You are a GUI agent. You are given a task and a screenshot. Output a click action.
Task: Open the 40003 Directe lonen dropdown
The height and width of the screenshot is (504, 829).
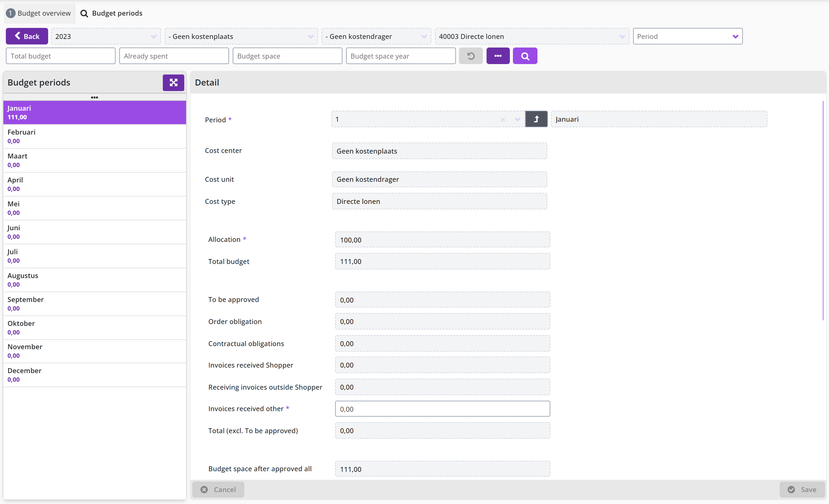(x=532, y=36)
